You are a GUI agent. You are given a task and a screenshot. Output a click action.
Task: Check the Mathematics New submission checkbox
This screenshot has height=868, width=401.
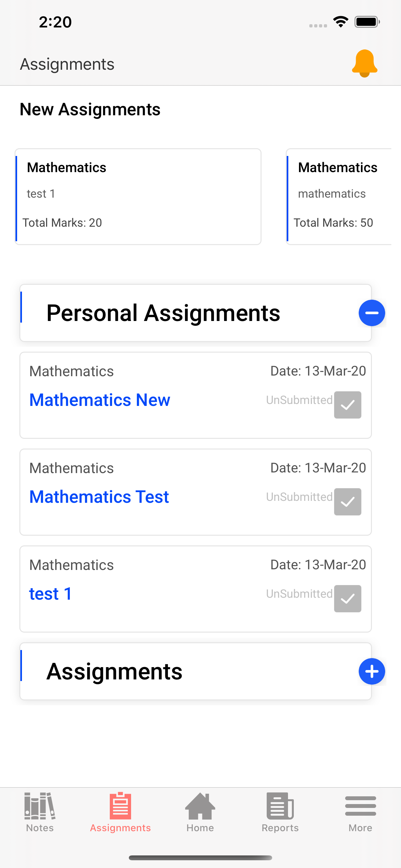pyautogui.click(x=347, y=405)
